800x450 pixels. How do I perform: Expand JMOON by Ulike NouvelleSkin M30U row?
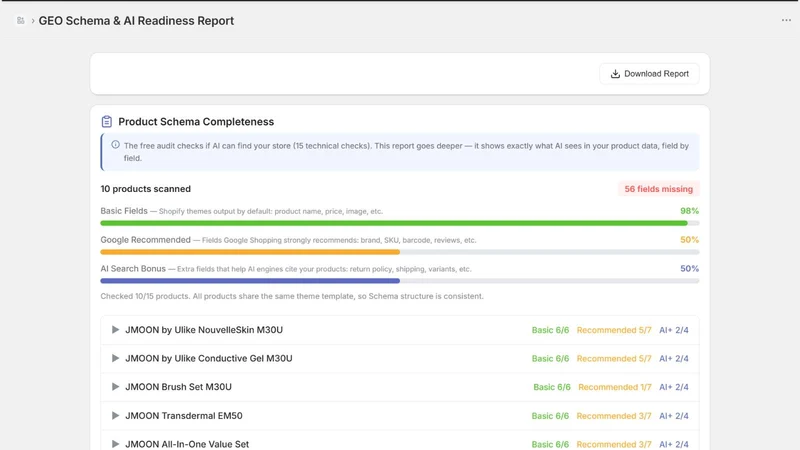pos(115,330)
